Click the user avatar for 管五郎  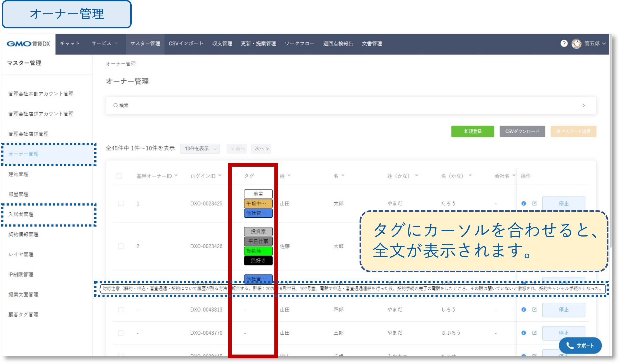click(577, 44)
